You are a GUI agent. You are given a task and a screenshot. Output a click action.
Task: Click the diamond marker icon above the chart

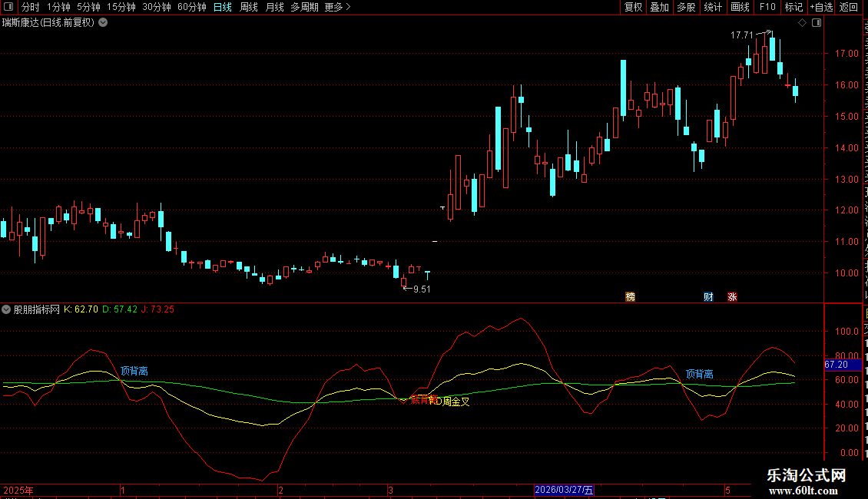pyautogui.click(x=802, y=23)
